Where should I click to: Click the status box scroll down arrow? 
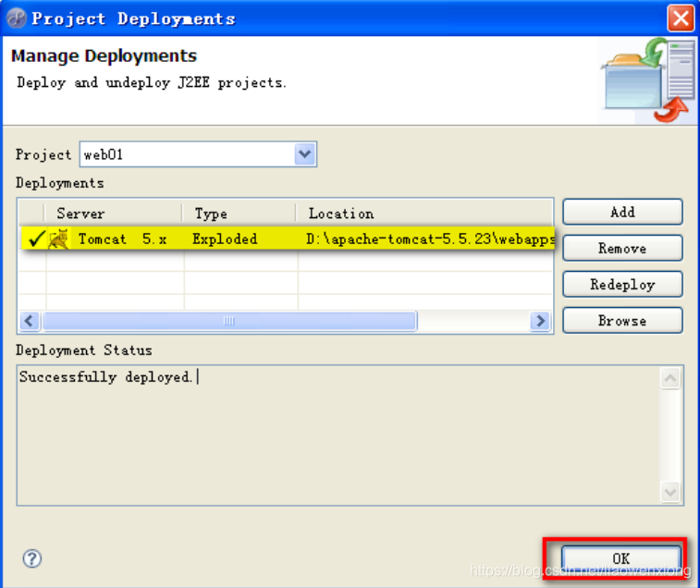[x=670, y=492]
